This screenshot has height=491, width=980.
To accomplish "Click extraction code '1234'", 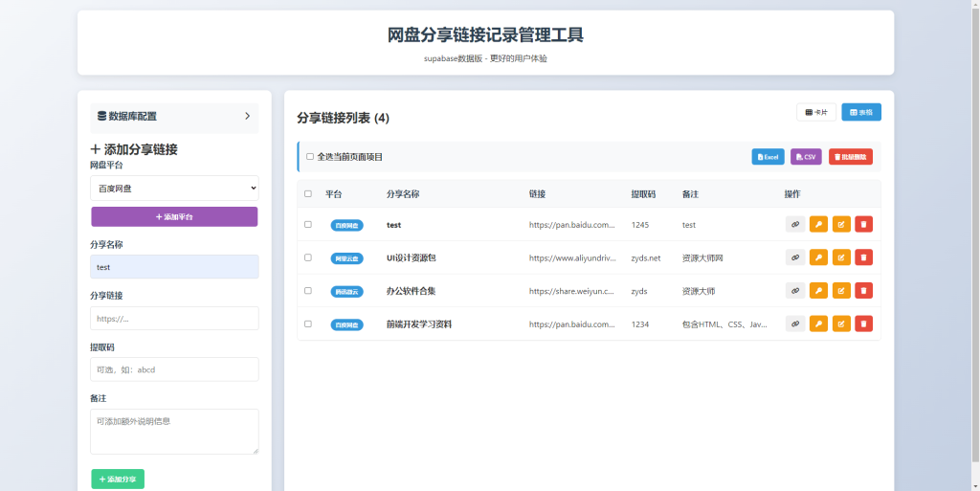I will [x=640, y=324].
